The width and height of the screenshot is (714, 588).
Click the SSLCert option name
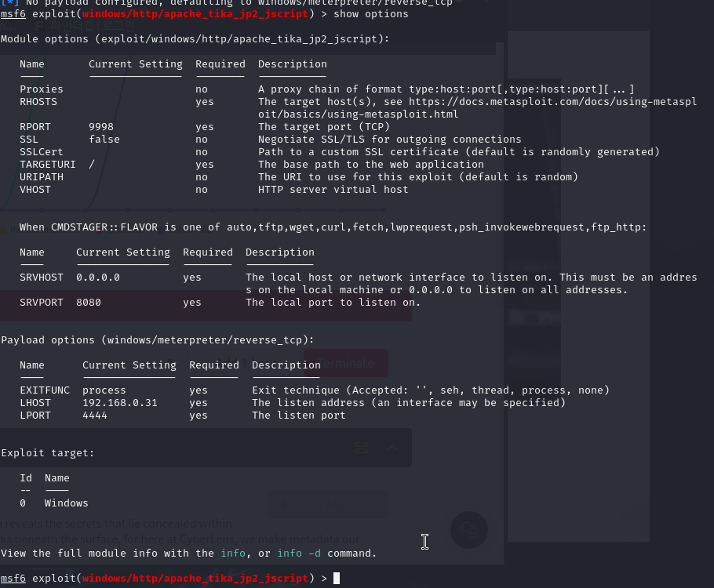tap(42, 152)
